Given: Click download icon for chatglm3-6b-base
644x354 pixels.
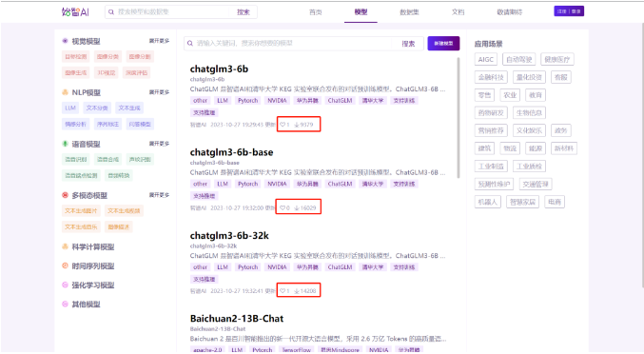Looking at the screenshot, I should click(x=297, y=207).
